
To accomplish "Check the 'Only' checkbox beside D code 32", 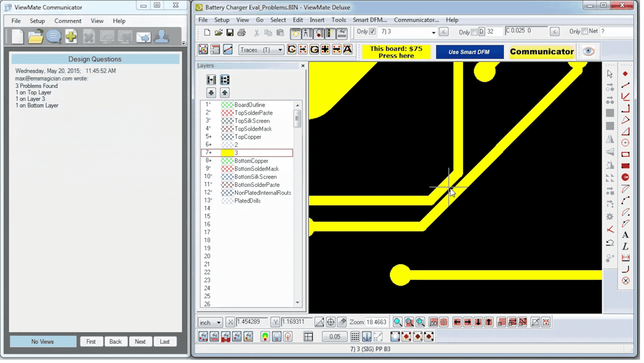I will click(x=474, y=32).
